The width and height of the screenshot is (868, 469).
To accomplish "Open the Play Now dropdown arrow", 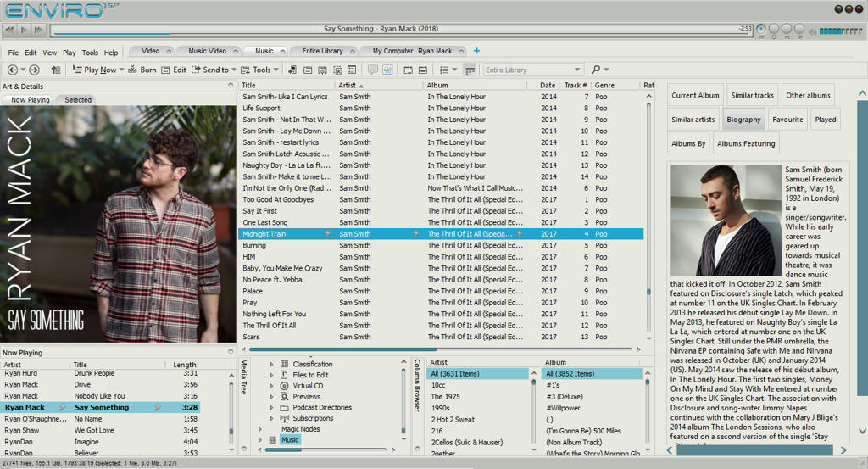I will (x=122, y=70).
